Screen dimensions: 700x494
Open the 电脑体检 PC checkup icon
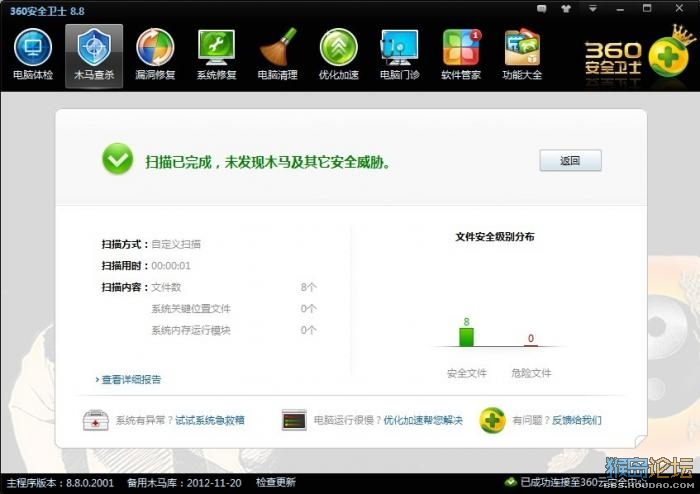pyautogui.click(x=33, y=54)
